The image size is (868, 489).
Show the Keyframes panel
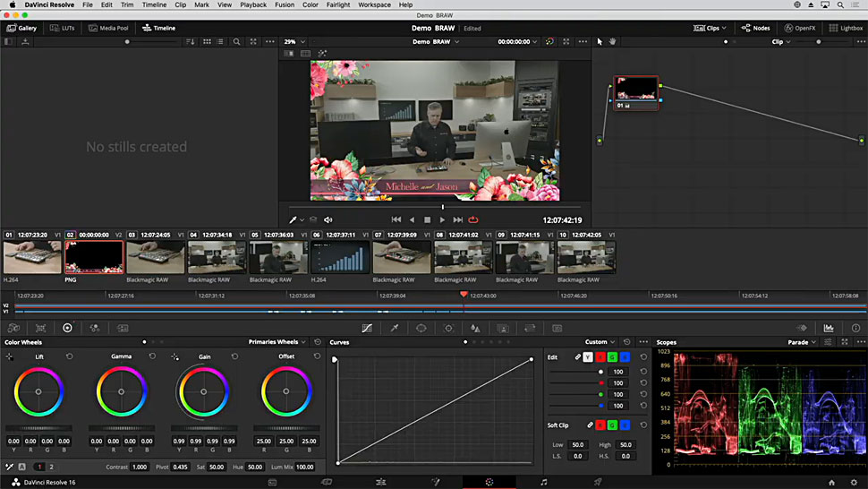[802, 329]
